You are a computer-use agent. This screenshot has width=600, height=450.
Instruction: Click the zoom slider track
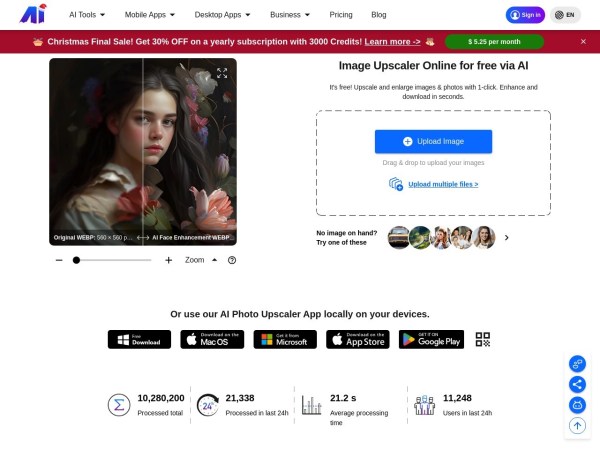tap(112, 260)
